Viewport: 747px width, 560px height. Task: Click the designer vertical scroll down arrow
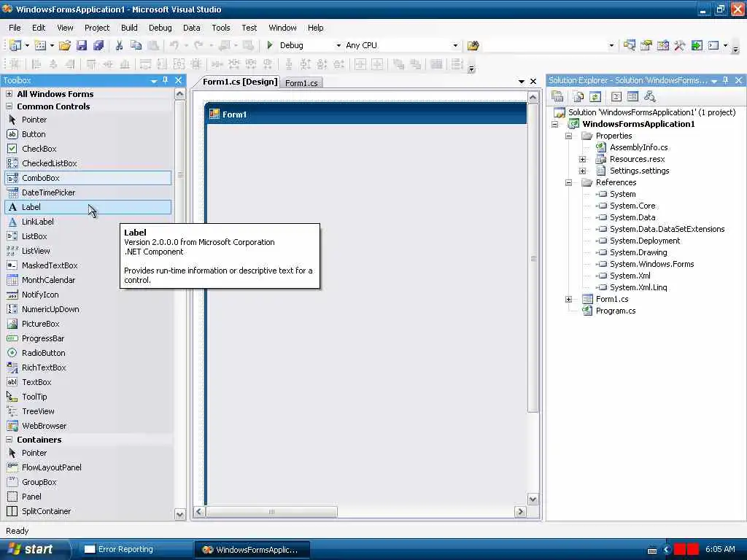click(x=533, y=499)
